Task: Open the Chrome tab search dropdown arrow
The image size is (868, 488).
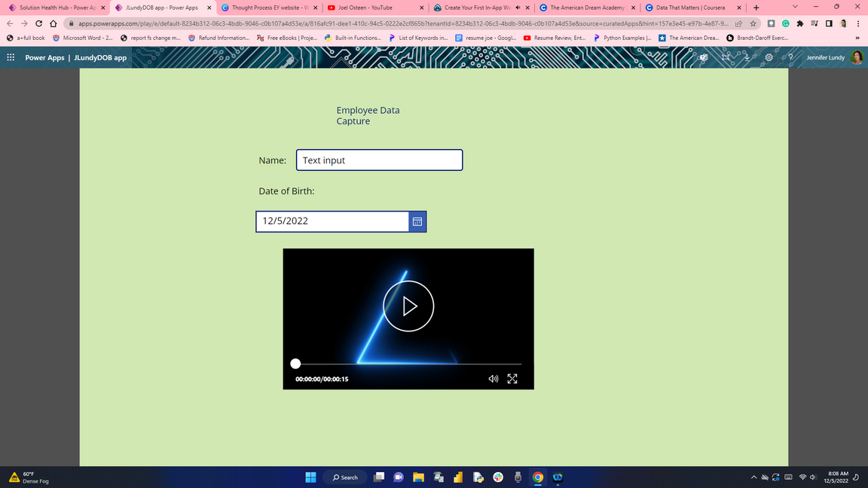Action: (x=794, y=8)
